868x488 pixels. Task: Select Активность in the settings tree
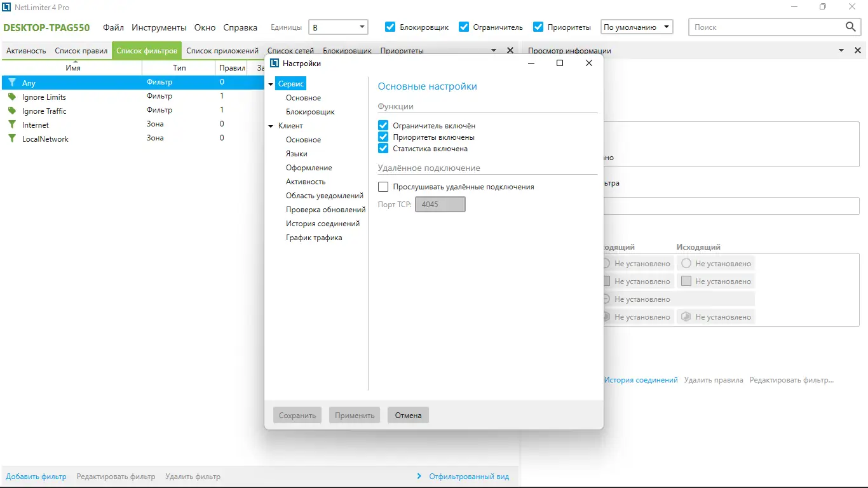click(x=306, y=182)
